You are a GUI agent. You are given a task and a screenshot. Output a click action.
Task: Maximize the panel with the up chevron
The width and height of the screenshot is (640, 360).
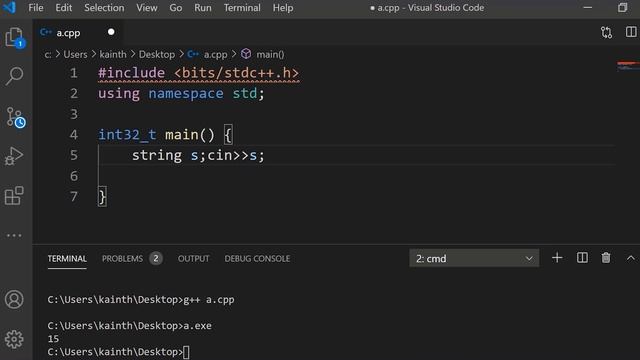[x=631, y=258]
